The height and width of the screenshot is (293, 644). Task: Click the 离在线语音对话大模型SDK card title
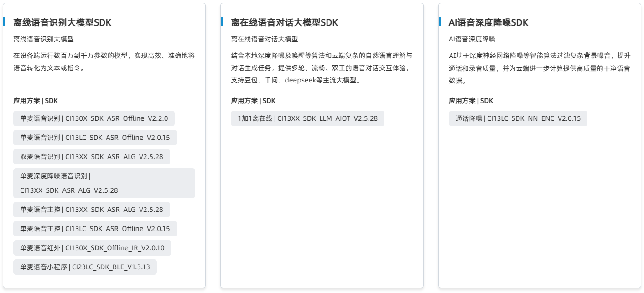pyautogui.click(x=284, y=22)
